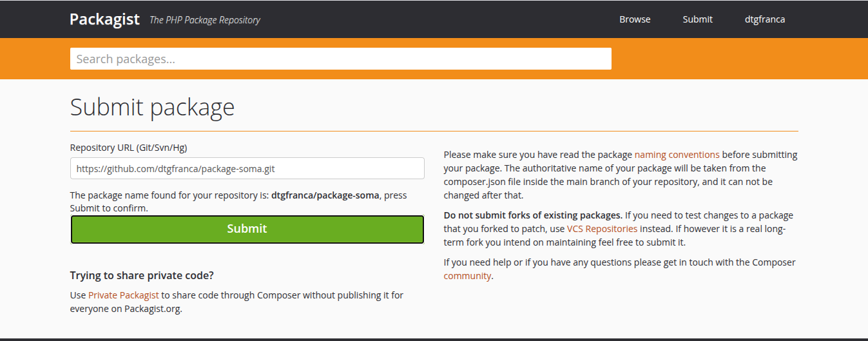
Task: Open the dtgfranca user menu
Action: pyautogui.click(x=764, y=19)
